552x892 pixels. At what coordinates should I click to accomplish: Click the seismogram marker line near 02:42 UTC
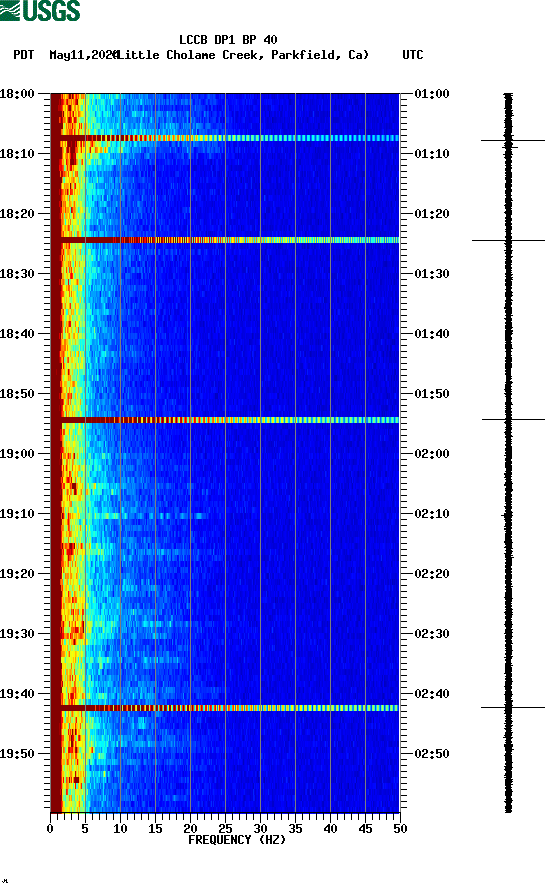click(x=513, y=708)
